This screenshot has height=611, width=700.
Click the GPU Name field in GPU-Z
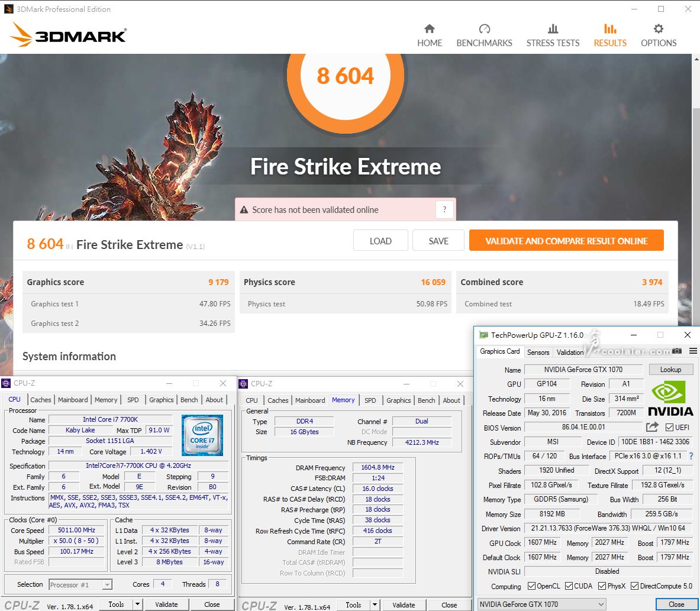pos(583,370)
